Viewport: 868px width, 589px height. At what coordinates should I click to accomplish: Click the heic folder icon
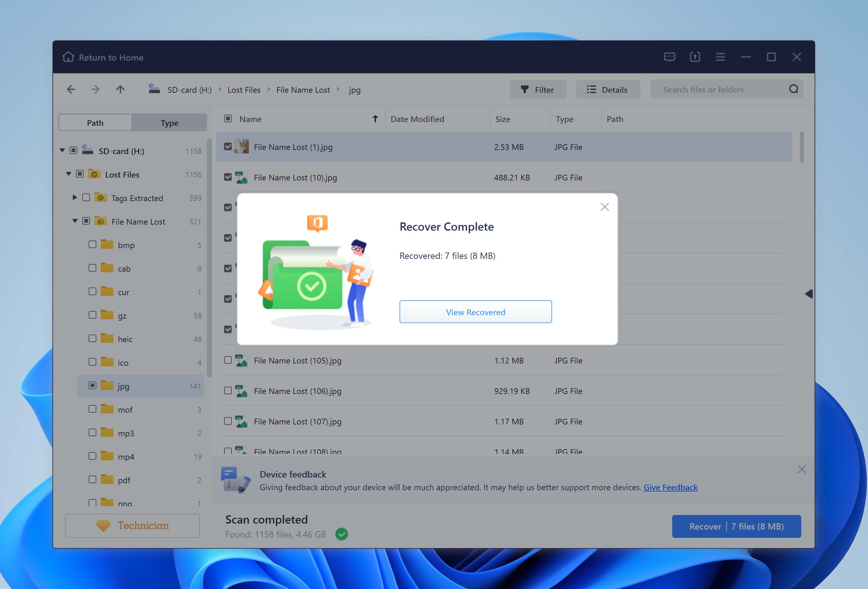pyautogui.click(x=107, y=339)
